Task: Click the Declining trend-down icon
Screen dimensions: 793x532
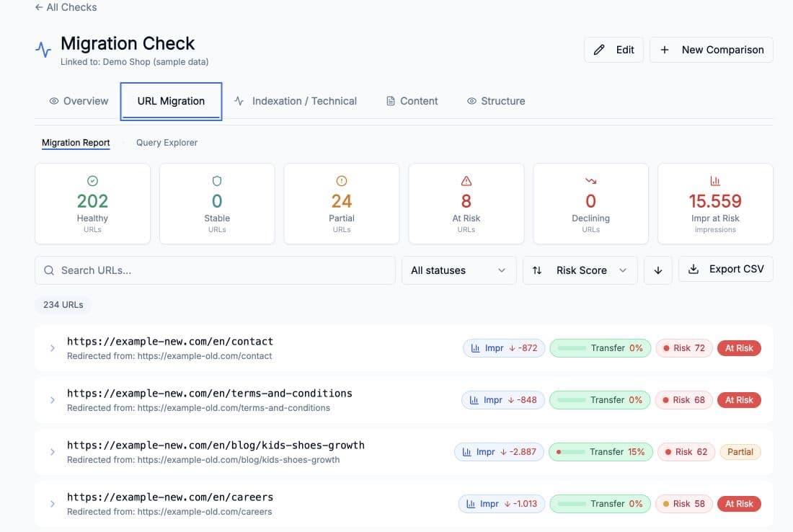Action: click(590, 180)
